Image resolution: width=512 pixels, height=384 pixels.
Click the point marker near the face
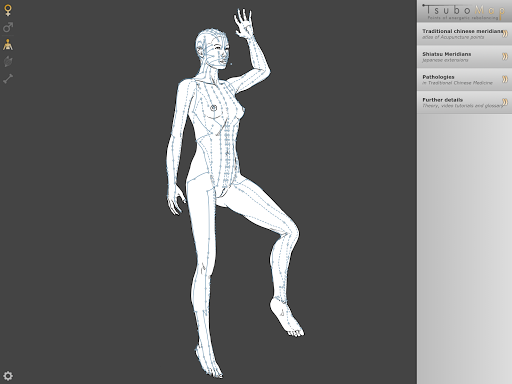point(232,65)
